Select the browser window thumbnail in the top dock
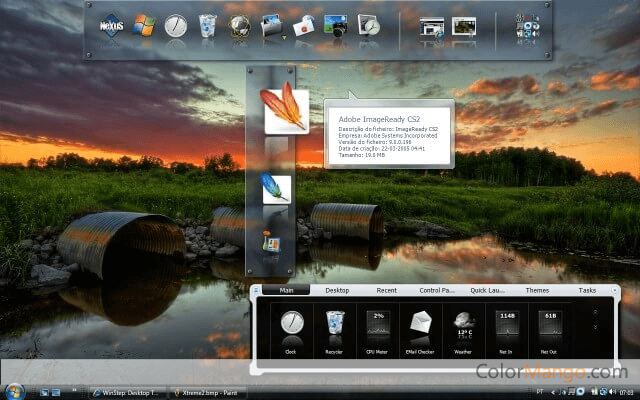The width and height of the screenshot is (640, 400). (432, 27)
